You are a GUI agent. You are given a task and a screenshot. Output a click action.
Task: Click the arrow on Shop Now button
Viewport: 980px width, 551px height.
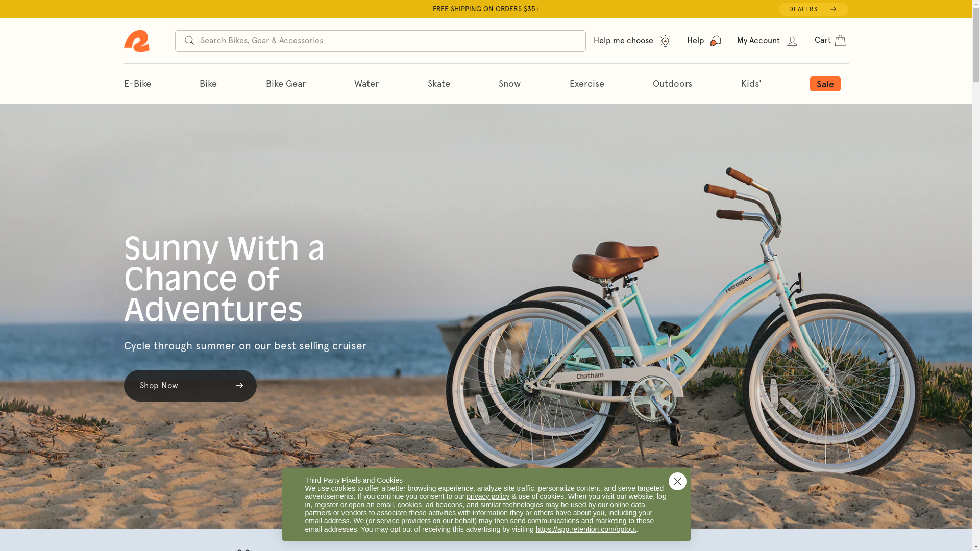[239, 386]
